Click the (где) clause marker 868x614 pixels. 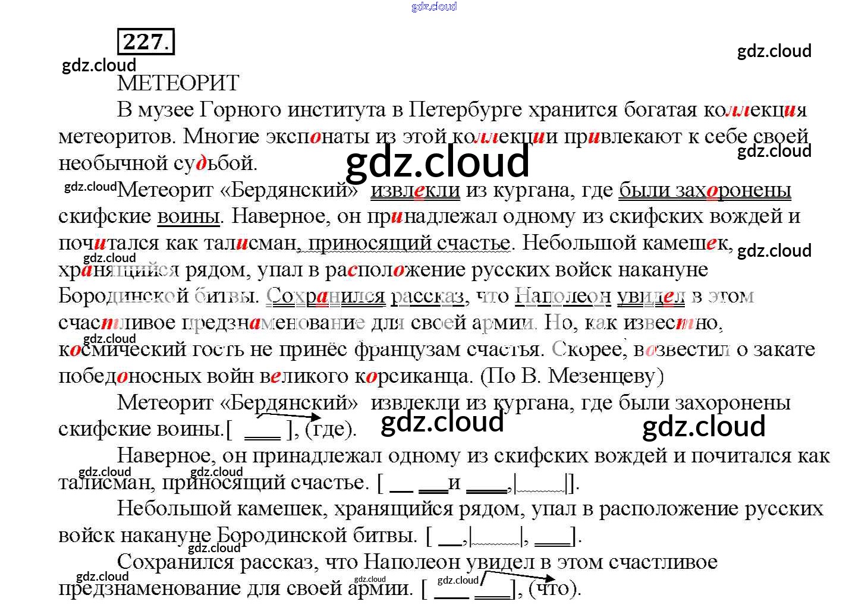[x=330, y=429]
